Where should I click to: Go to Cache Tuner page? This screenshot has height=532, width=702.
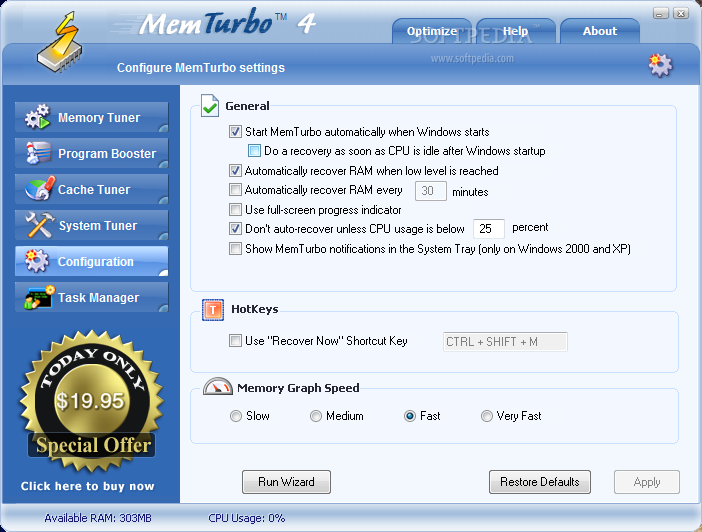pos(92,189)
